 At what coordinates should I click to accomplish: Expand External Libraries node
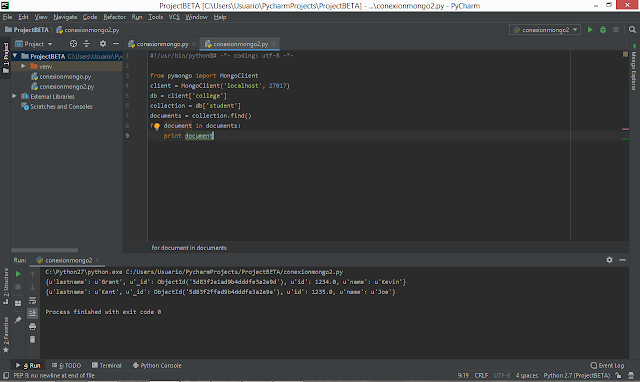(x=14, y=96)
